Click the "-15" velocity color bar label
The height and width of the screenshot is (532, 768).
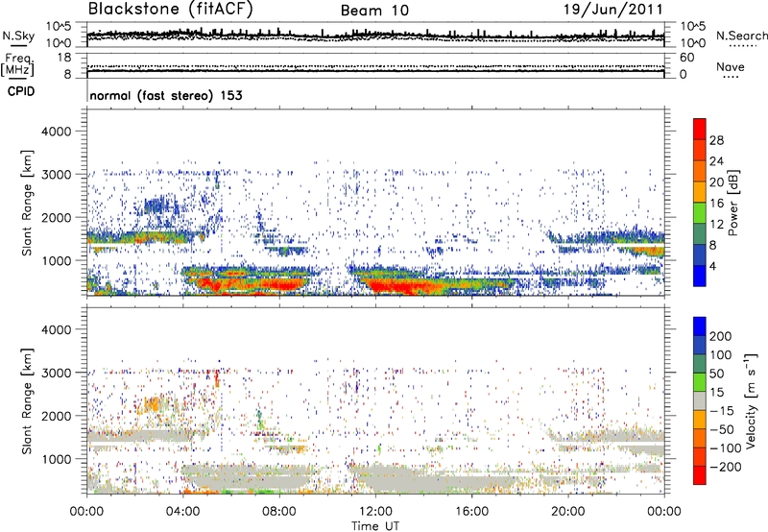pyautogui.click(x=722, y=411)
